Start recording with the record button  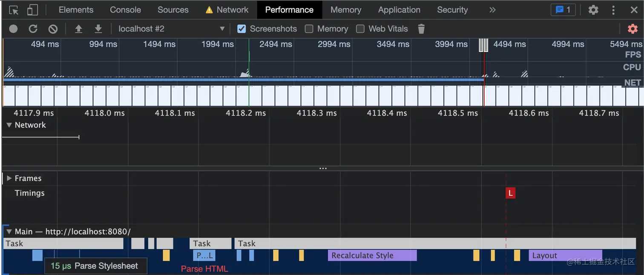[14, 29]
